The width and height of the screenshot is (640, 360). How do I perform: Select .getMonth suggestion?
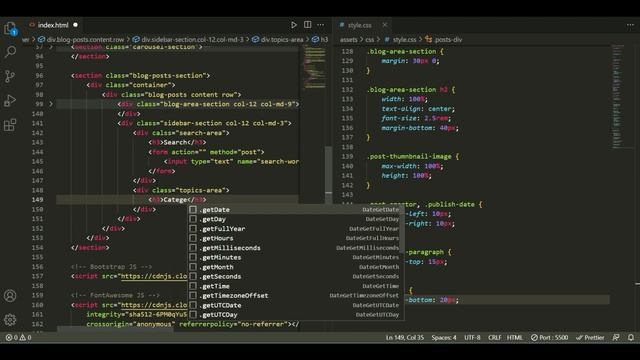tap(296, 267)
